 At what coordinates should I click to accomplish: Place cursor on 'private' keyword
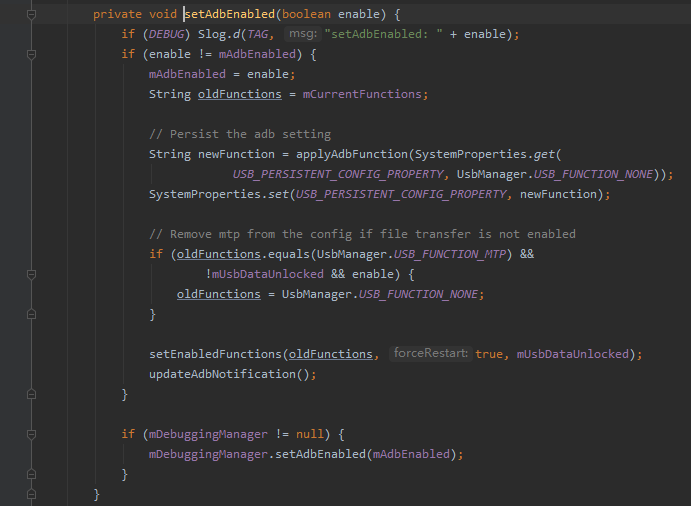coord(117,15)
